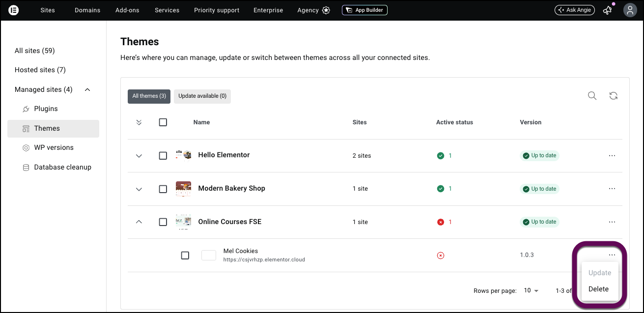The height and width of the screenshot is (313, 644).
Task: Open the Add-ons menu
Action: point(128,10)
